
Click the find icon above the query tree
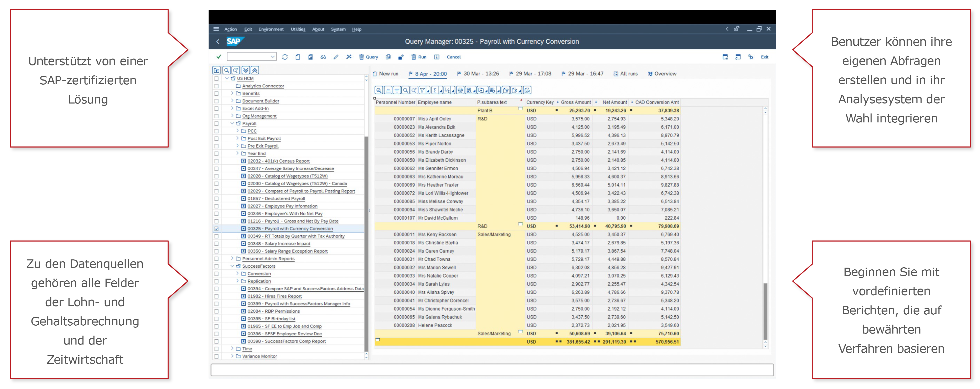click(x=226, y=70)
